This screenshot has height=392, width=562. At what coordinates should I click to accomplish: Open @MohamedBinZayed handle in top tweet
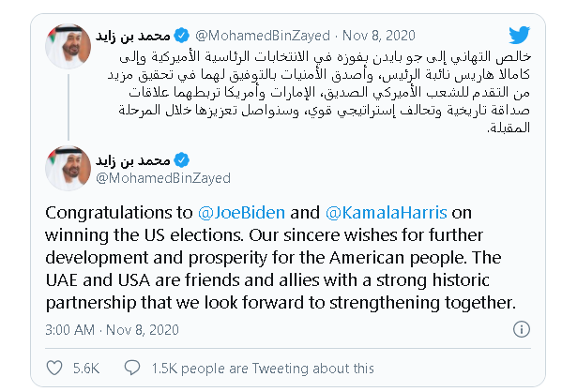click(263, 36)
